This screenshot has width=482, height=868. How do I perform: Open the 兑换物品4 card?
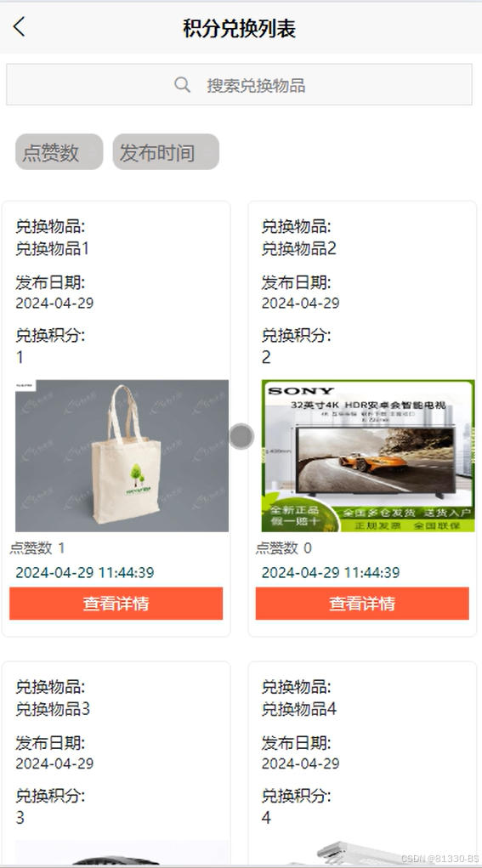[x=362, y=764]
